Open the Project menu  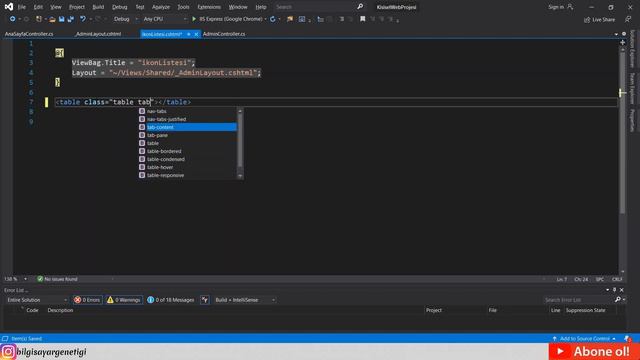[x=77, y=7]
